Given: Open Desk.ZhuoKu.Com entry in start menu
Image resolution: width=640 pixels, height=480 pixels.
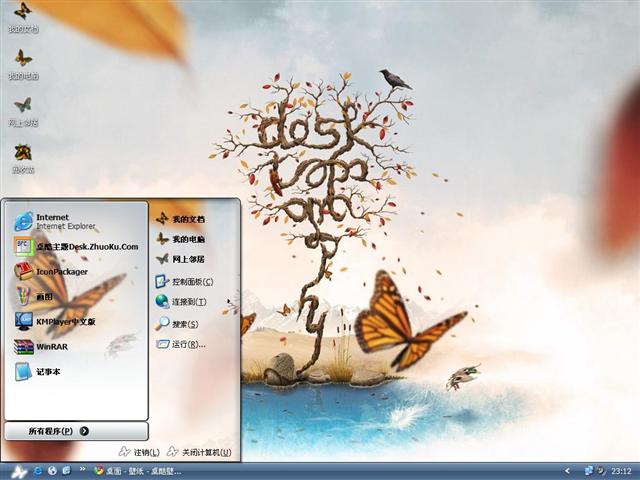Looking at the screenshot, I should click(76, 247).
